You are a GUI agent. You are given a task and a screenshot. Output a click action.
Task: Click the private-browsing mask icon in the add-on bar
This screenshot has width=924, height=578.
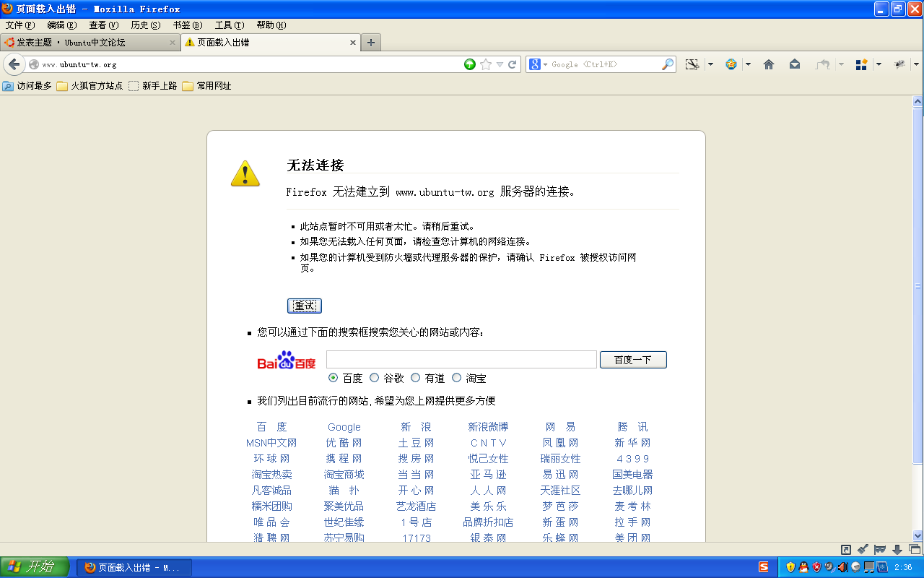[x=880, y=550]
